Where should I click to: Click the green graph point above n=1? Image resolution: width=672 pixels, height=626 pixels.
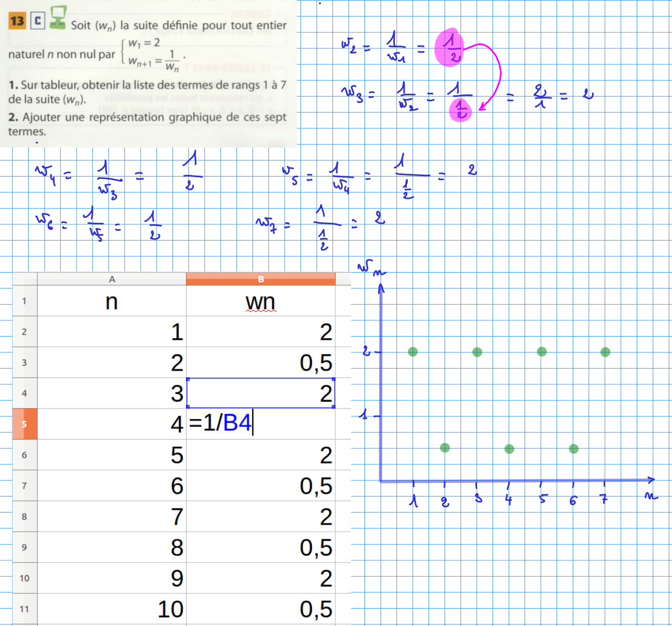click(x=413, y=352)
